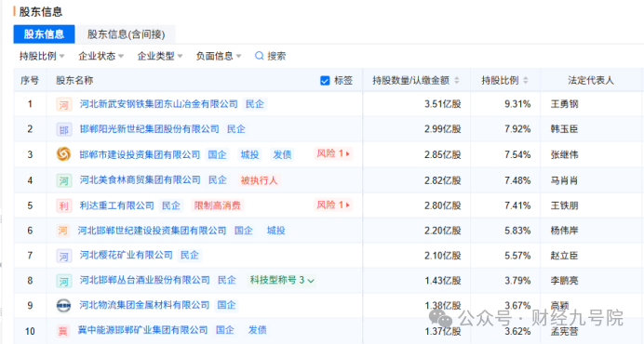The height and width of the screenshot is (344, 644).
Task: Expand 风险 1 for 邯郸市建设投资集团
Action: point(333,153)
